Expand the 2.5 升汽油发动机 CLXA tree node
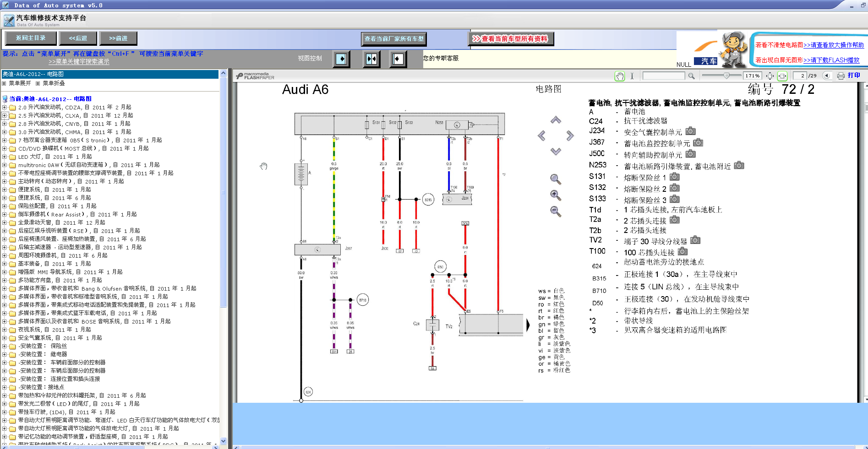Image resolution: width=868 pixels, height=449 pixels. [5, 116]
